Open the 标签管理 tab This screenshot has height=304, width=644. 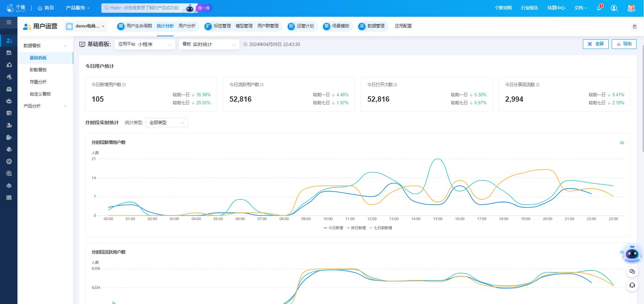point(222,26)
